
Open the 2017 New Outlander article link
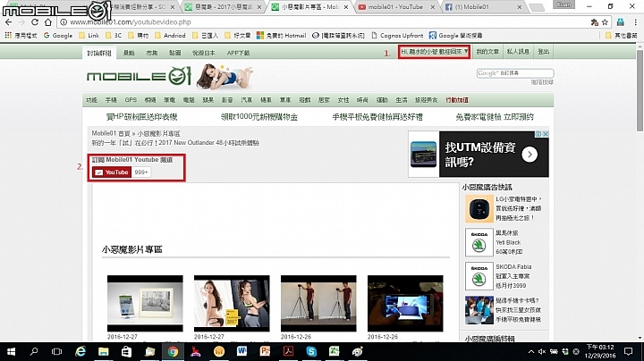coord(175,143)
